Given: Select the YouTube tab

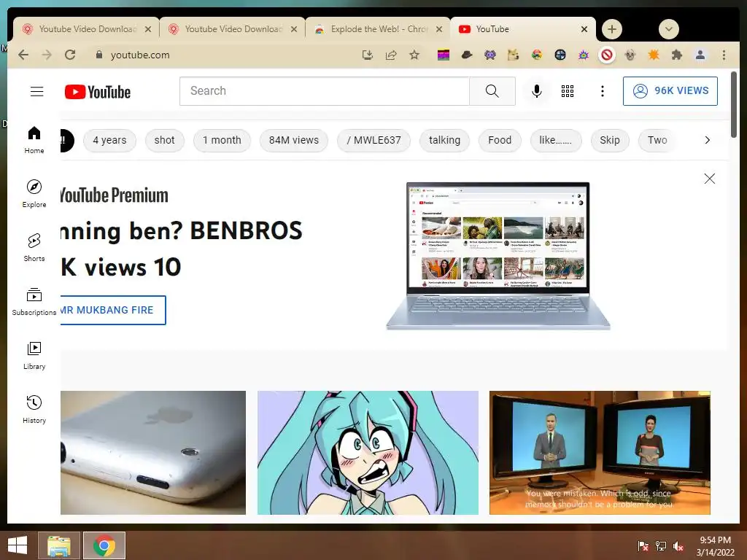Looking at the screenshot, I should tap(522, 29).
